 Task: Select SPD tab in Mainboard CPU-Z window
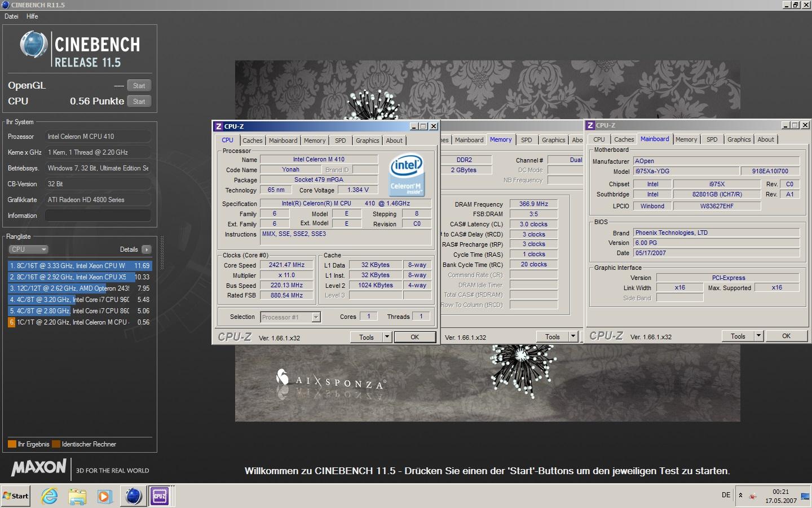(x=712, y=139)
